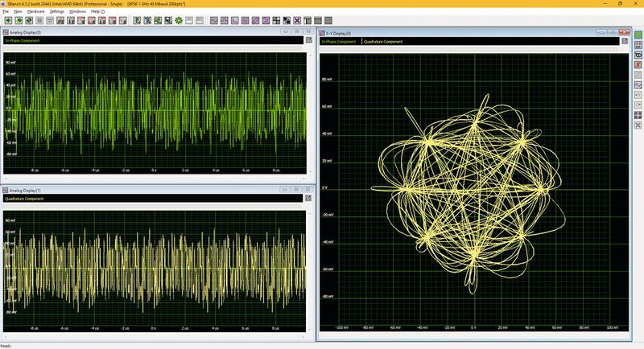Click the red grid icon below green square

638,45
